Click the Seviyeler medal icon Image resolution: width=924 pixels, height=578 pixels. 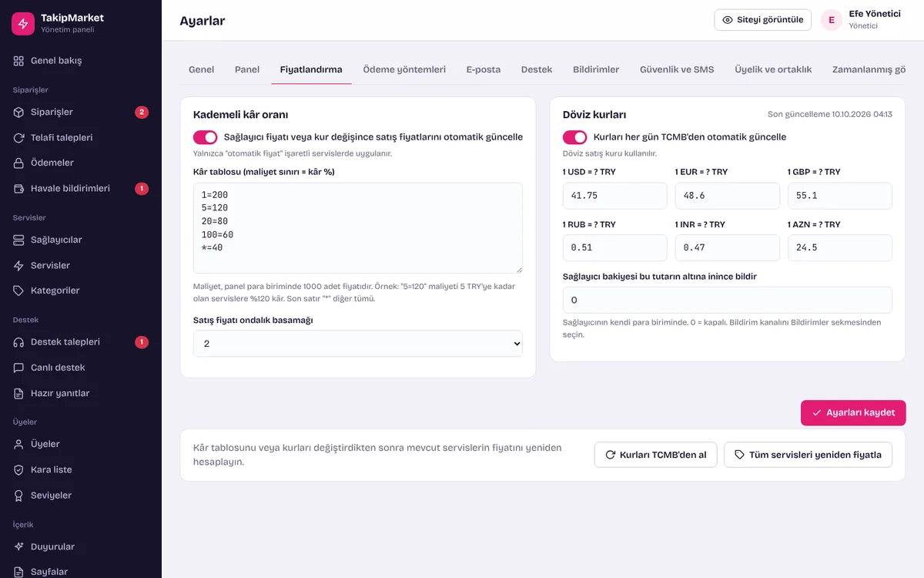point(19,496)
